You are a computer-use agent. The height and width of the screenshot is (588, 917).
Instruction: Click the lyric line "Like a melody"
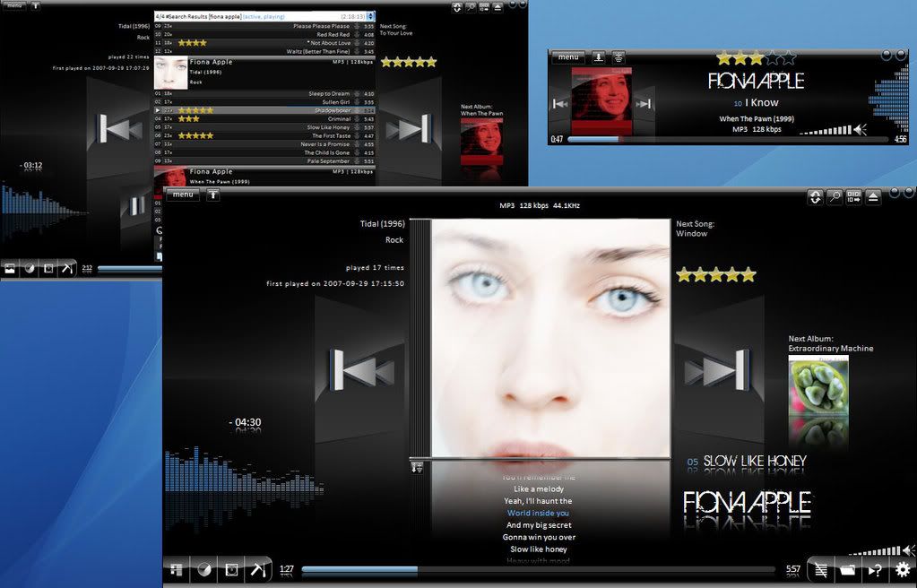(x=539, y=489)
